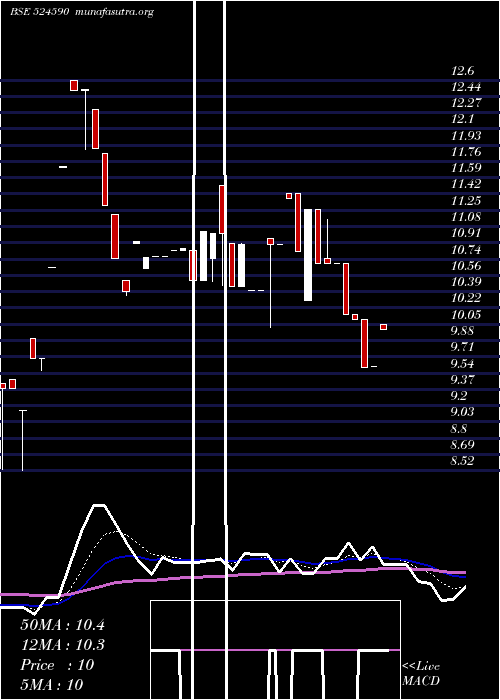Click the 9.88 price axis label

[462, 331]
